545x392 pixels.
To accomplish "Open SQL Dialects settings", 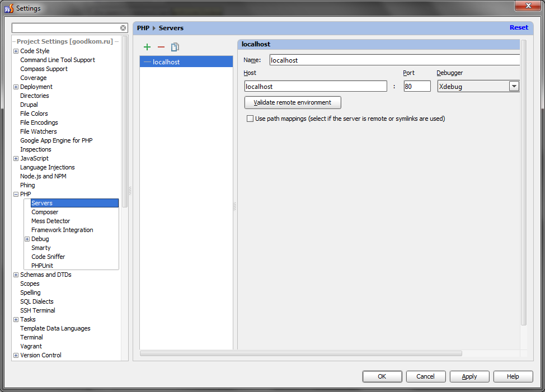I will pyautogui.click(x=37, y=302).
